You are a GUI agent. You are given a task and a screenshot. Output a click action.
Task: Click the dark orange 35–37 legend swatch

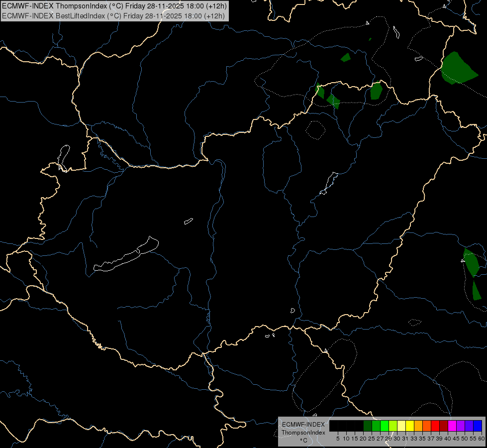pos(427,426)
